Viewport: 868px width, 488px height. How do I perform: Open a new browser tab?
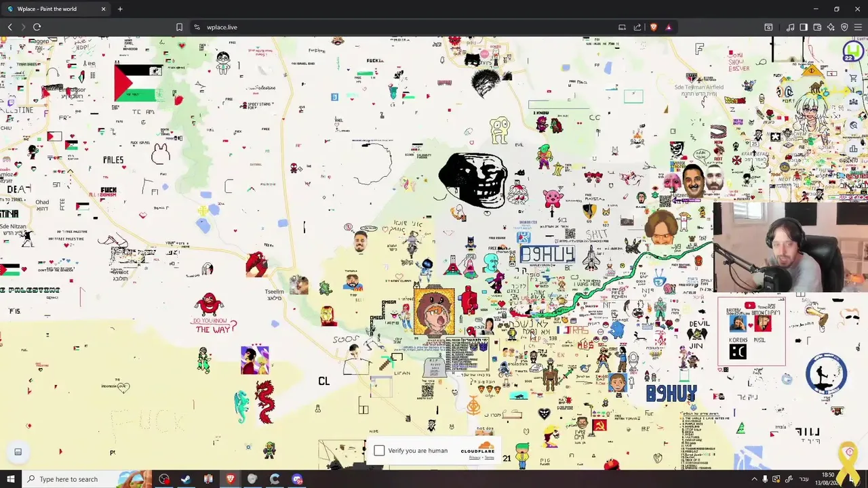[120, 9]
